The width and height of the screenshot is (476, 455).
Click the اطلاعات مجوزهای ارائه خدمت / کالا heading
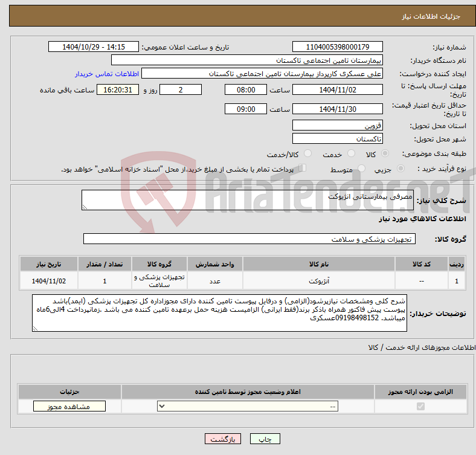(422, 347)
